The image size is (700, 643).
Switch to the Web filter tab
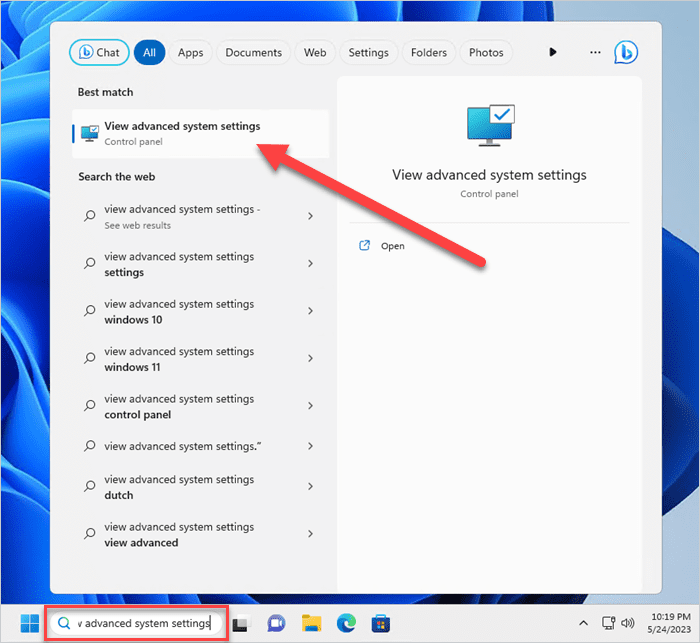click(x=315, y=53)
